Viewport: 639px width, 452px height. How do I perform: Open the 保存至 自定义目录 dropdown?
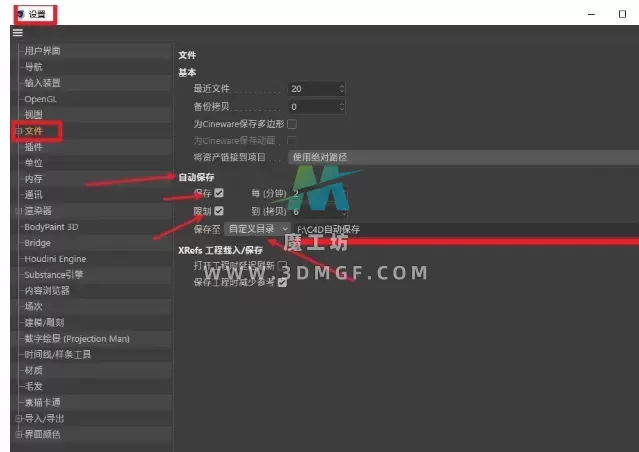258,229
